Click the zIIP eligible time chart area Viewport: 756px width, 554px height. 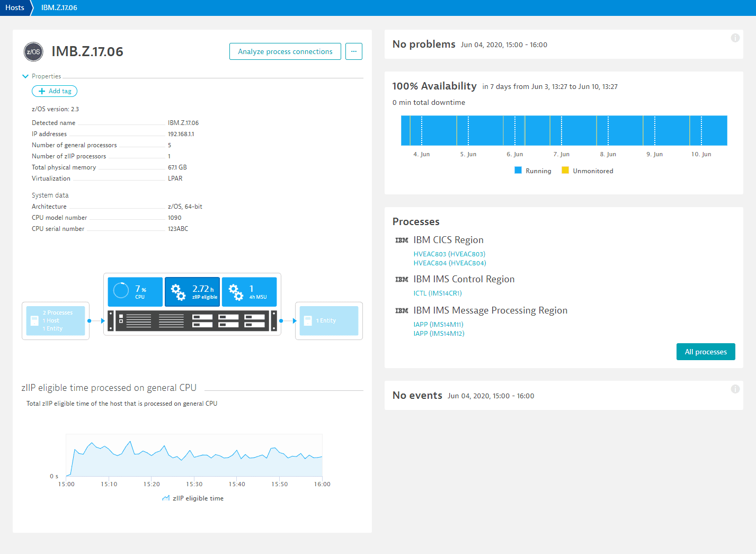tap(194, 455)
